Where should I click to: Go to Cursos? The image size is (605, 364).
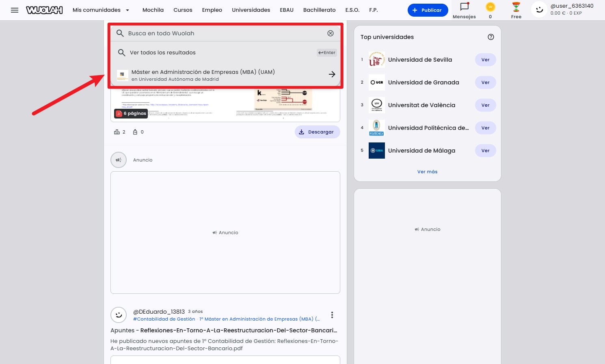point(183,10)
